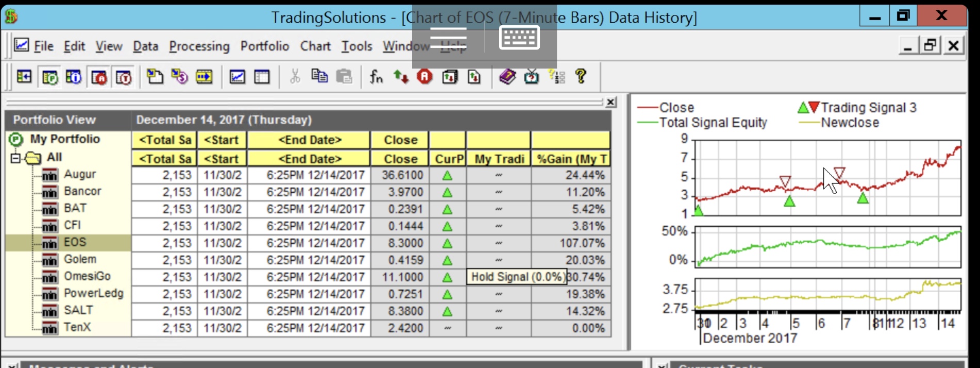Viewport: 980px width, 368px height.
Task: Select EOS in the portfolio tree
Action: (x=75, y=242)
